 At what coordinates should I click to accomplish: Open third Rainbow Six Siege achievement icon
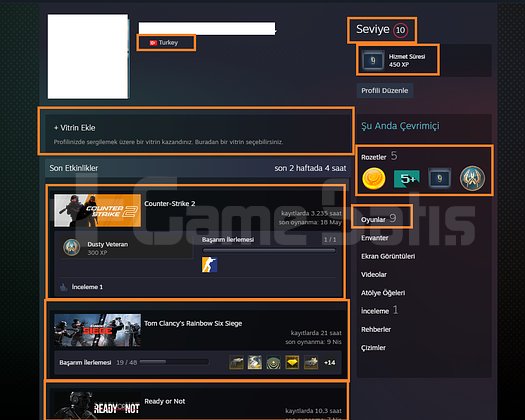click(x=274, y=363)
